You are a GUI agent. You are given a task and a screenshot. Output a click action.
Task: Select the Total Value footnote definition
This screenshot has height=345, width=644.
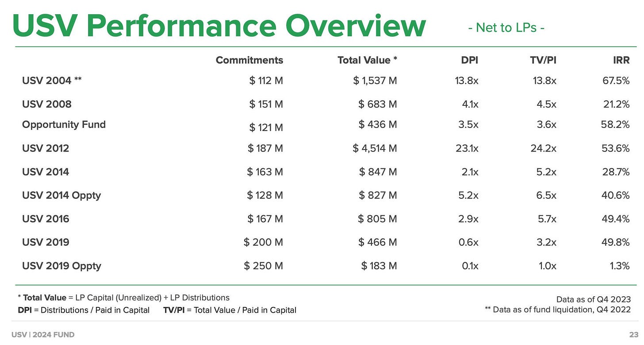pyautogui.click(x=123, y=297)
